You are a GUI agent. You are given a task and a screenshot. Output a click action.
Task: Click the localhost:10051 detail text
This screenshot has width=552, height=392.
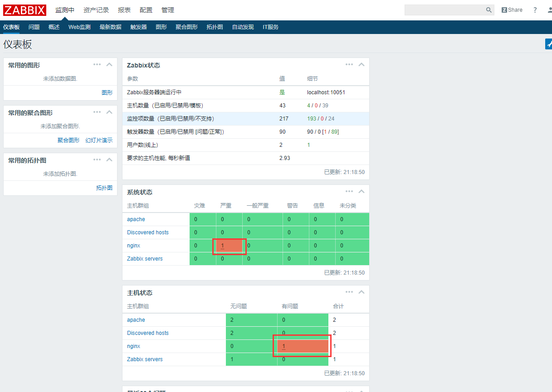[326, 92]
